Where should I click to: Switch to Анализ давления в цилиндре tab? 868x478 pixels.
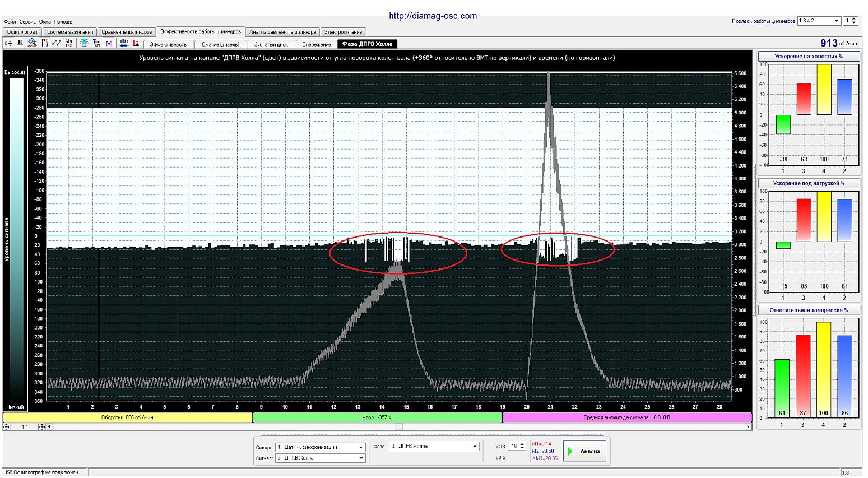[x=283, y=32]
